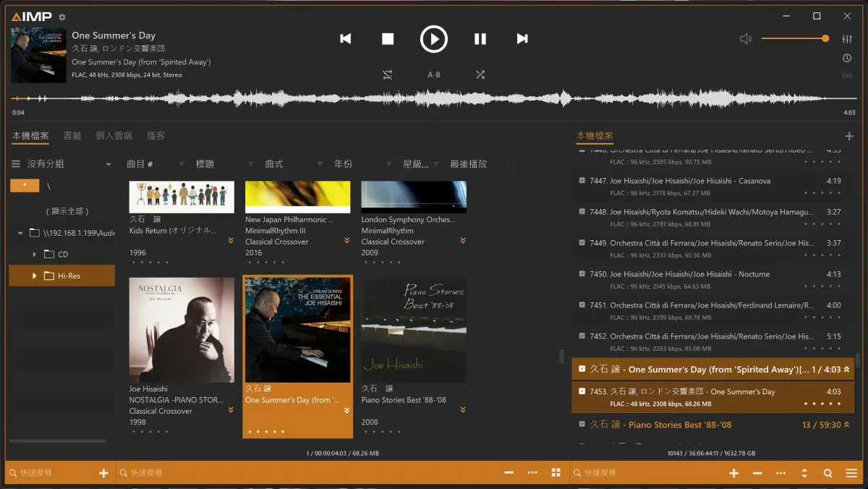The width and height of the screenshot is (868, 489).
Task: Open the playlist hamburger menu
Action: pos(851,473)
